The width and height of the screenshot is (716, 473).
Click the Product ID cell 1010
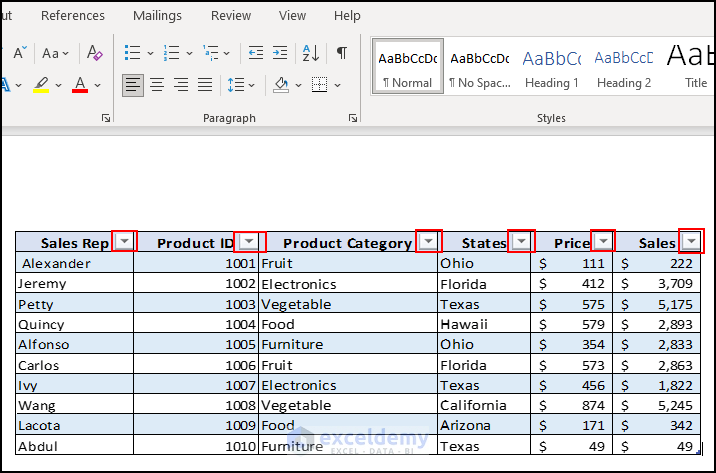tap(196, 445)
